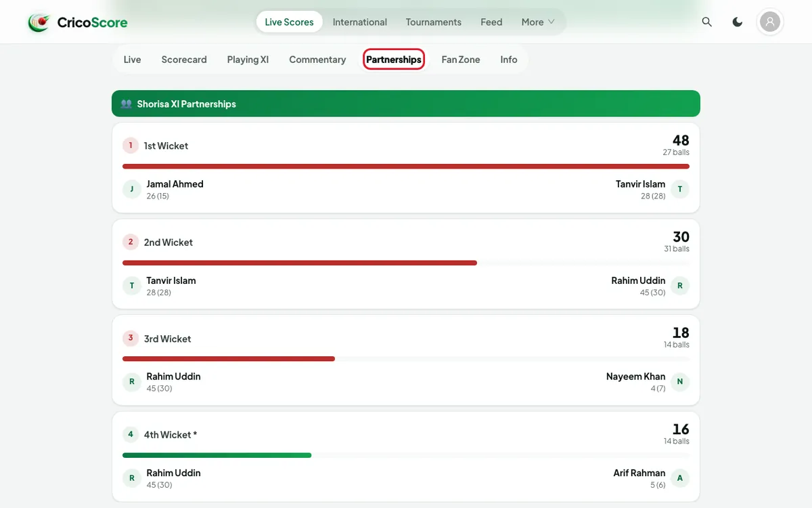
Task: Click the 3rd Wicket label
Action: [x=168, y=338]
